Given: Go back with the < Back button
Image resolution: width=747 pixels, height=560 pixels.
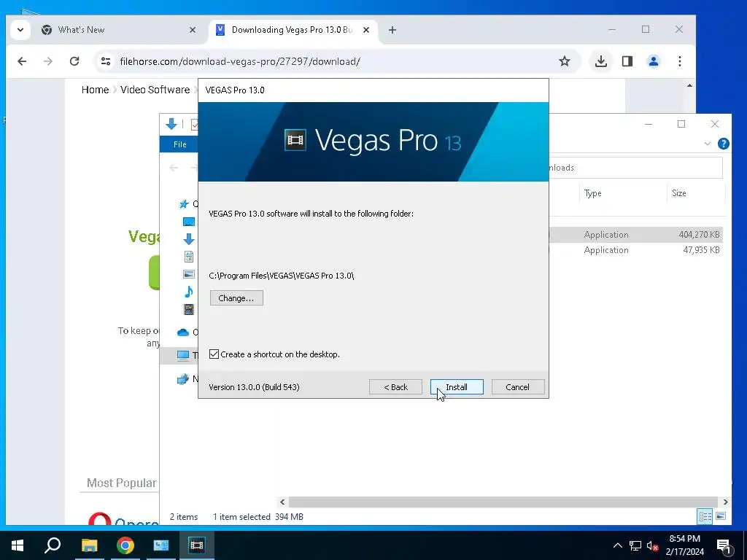Looking at the screenshot, I should (x=395, y=387).
